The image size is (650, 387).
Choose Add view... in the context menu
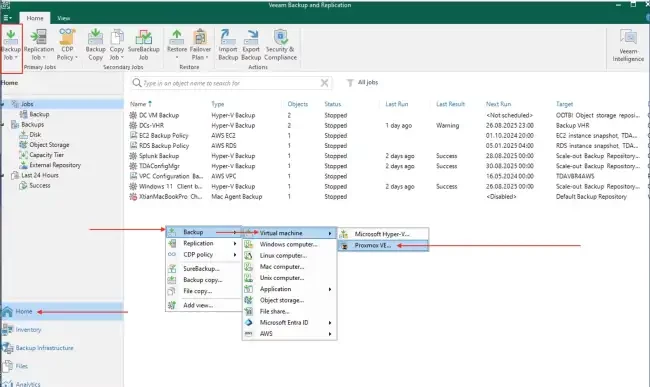[203, 305]
